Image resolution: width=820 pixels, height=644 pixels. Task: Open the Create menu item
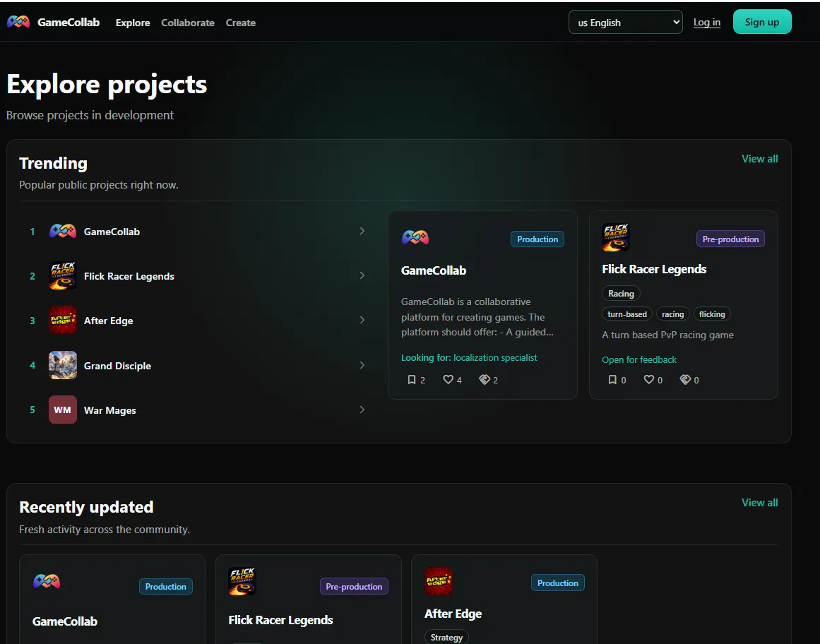pyautogui.click(x=241, y=23)
